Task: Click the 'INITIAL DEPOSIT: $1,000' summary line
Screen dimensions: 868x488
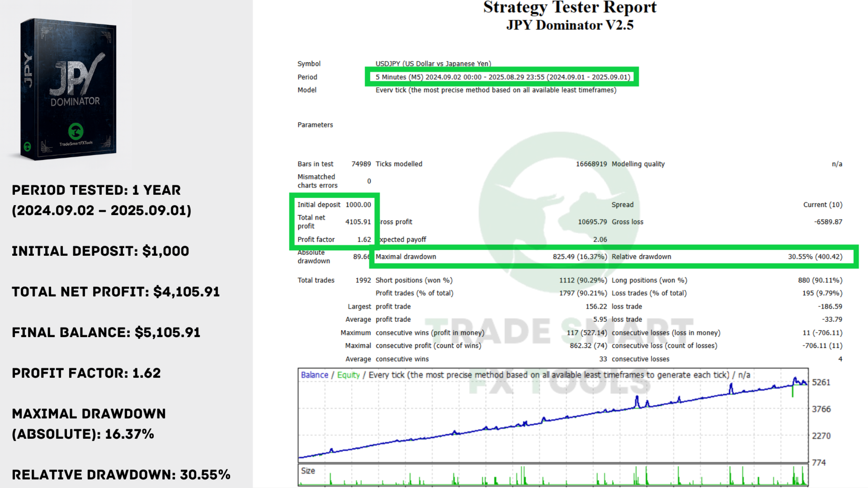Action: point(100,251)
